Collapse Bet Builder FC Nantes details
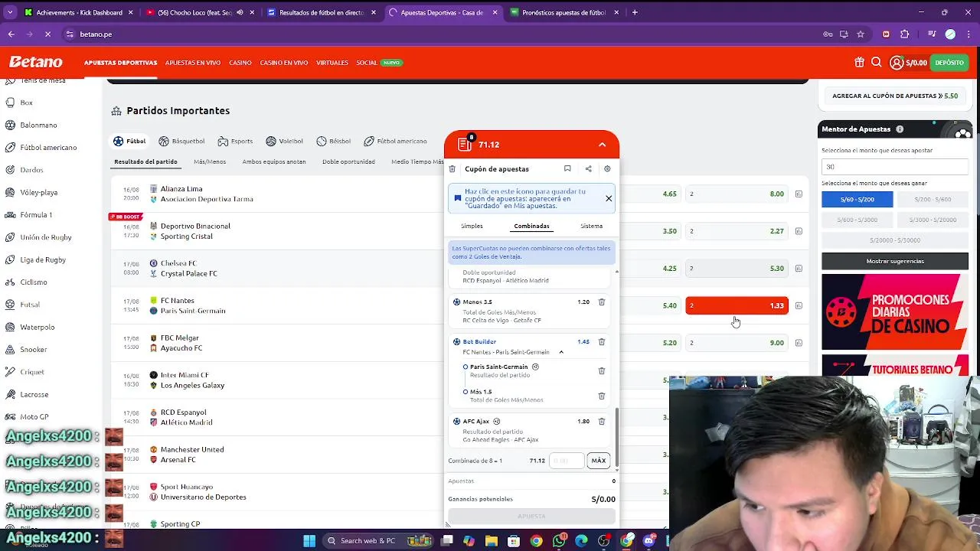The image size is (980, 551). point(561,353)
